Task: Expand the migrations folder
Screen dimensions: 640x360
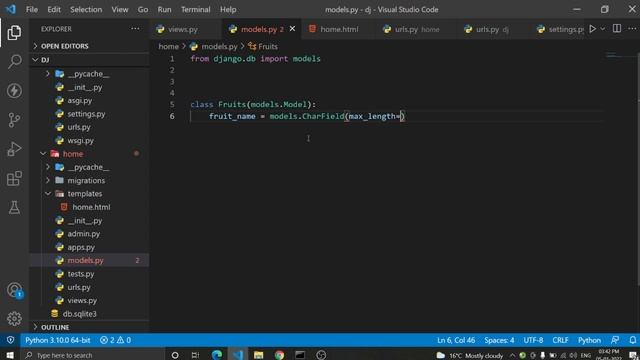Action: click(x=48, y=180)
